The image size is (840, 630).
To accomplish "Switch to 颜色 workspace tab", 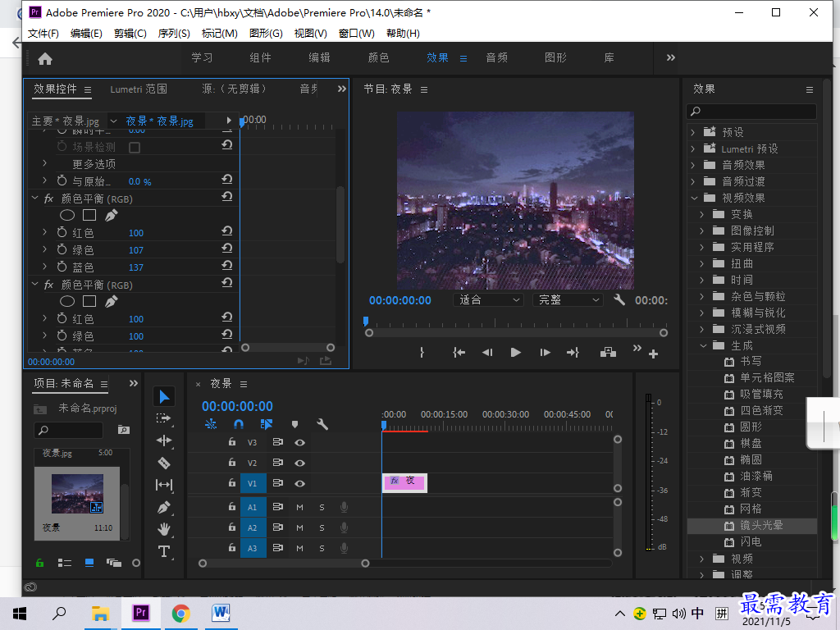I will (378, 58).
